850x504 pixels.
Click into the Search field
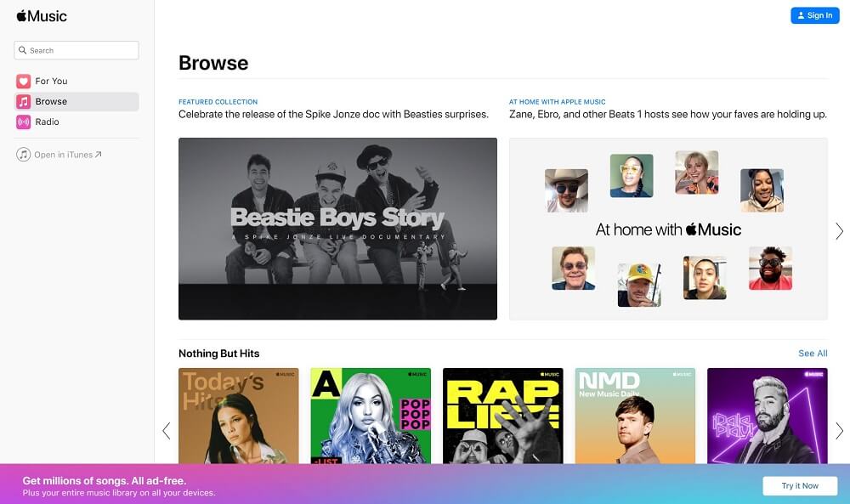(x=81, y=51)
